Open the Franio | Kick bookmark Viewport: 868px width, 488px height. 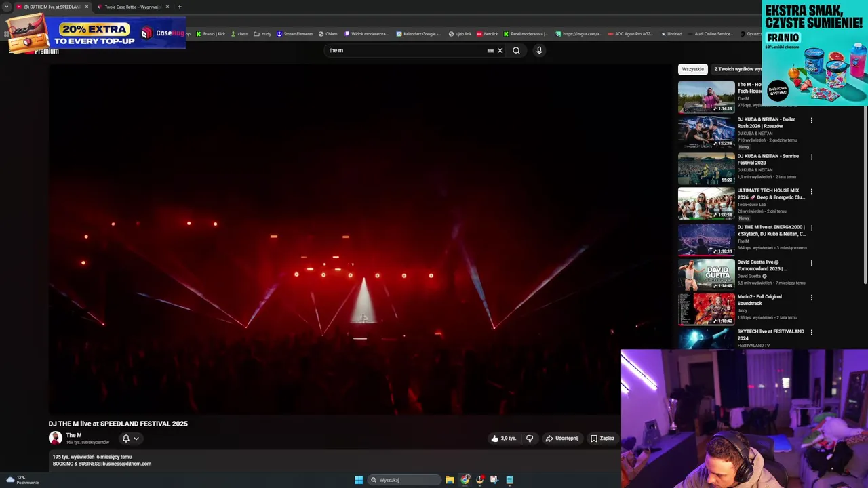coord(211,33)
